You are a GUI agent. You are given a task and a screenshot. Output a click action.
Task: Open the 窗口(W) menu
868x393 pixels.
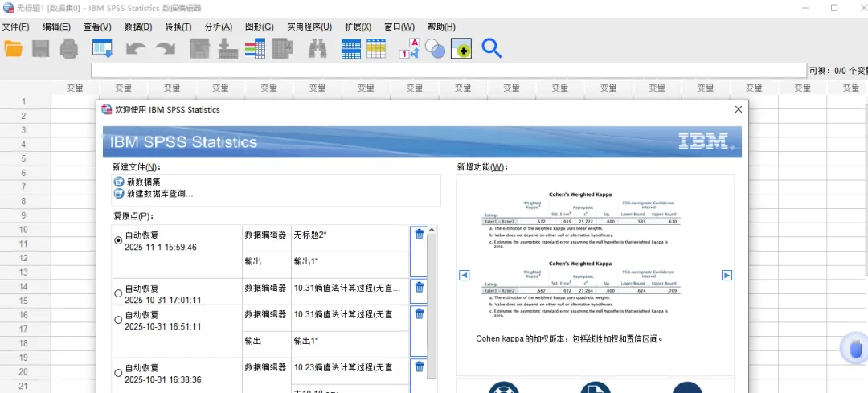tap(399, 27)
